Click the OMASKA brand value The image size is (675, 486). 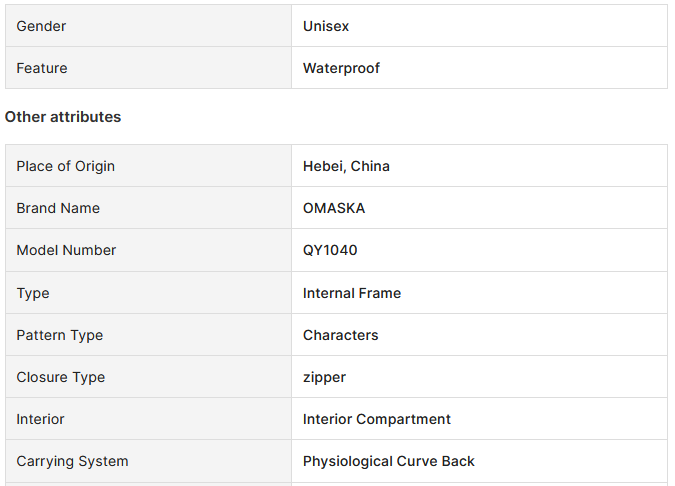coord(334,208)
